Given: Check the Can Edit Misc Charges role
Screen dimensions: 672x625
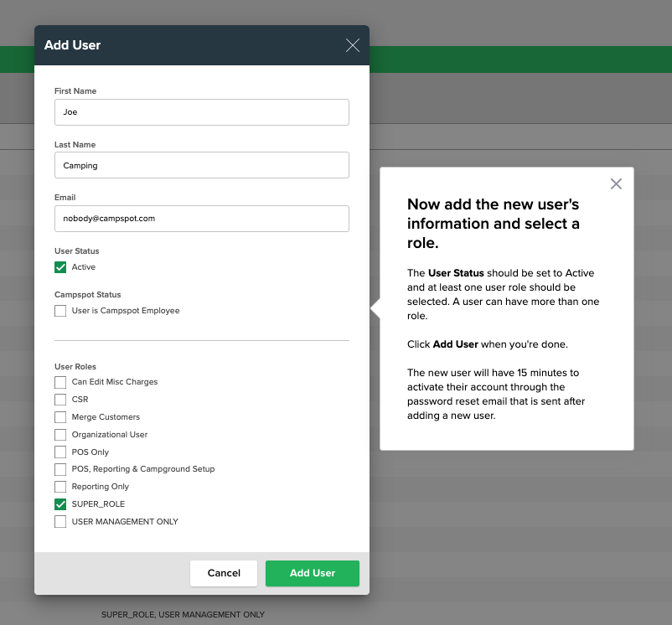Looking at the screenshot, I should [x=60, y=382].
